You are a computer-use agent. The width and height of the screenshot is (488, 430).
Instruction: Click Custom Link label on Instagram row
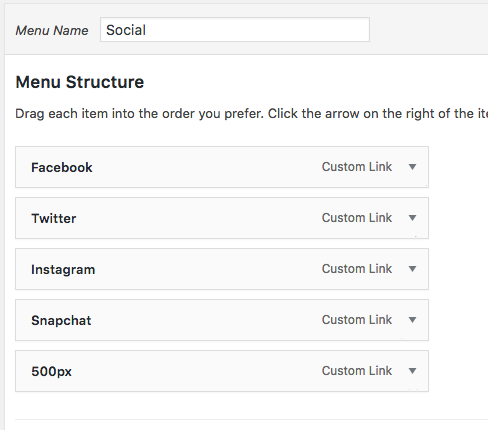coord(357,269)
